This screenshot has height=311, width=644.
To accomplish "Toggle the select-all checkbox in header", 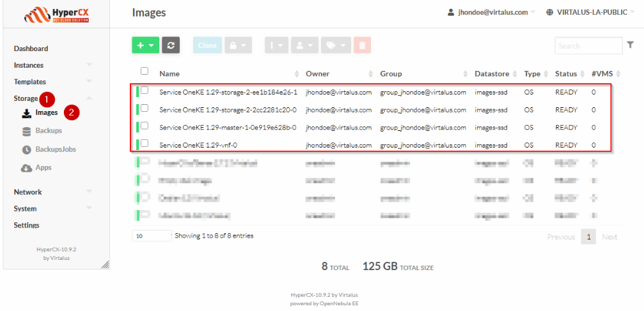I will (x=145, y=71).
